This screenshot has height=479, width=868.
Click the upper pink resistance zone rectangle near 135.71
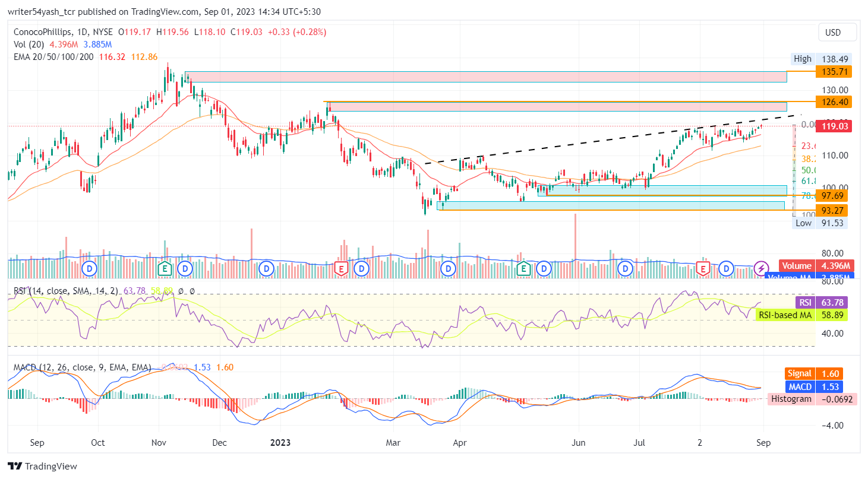point(486,77)
